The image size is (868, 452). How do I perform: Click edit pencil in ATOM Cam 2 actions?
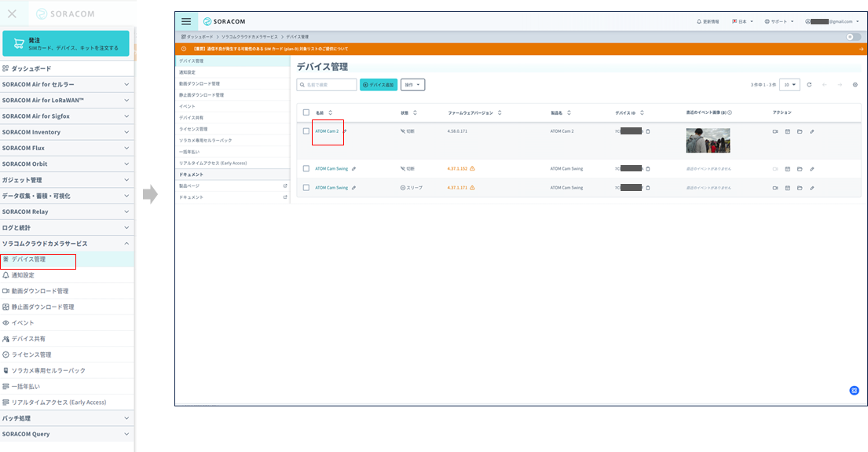pyautogui.click(x=812, y=132)
